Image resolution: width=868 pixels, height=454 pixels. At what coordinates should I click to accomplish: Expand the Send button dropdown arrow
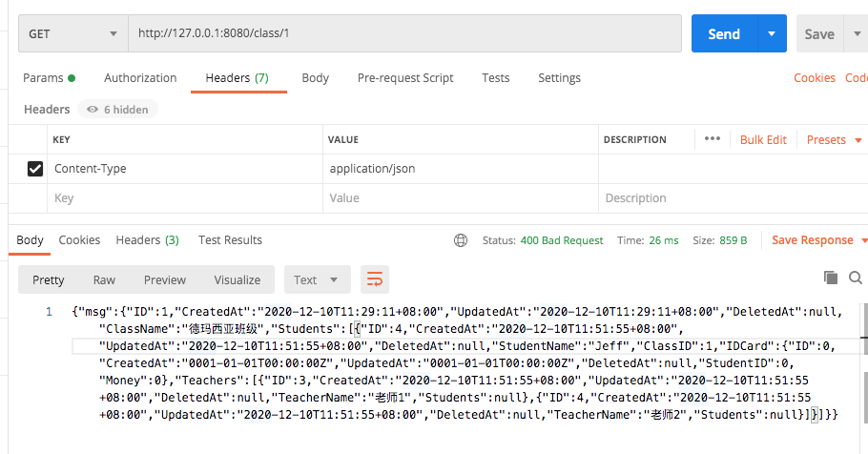tap(772, 33)
